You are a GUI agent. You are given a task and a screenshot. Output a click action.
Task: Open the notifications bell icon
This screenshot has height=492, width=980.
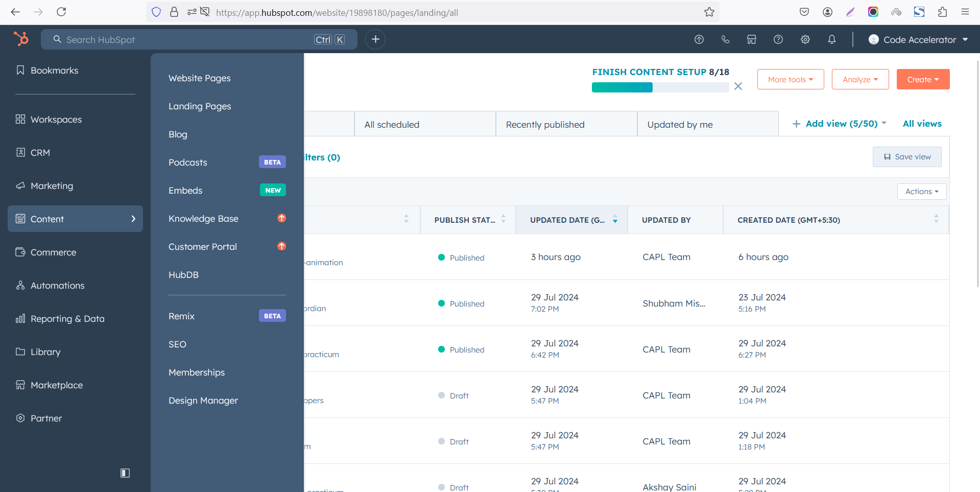(831, 39)
